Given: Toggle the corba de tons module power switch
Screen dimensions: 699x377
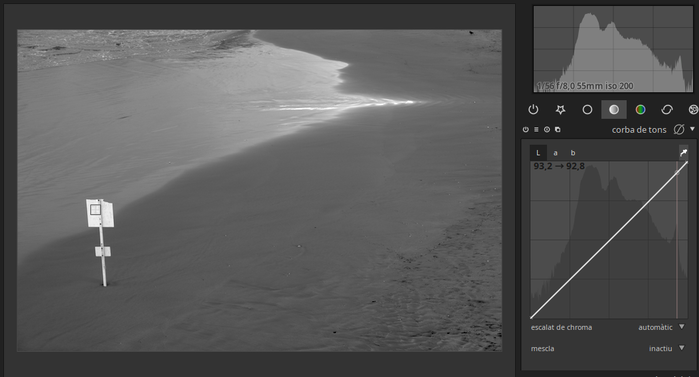Looking at the screenshot, I should point(526,130).
